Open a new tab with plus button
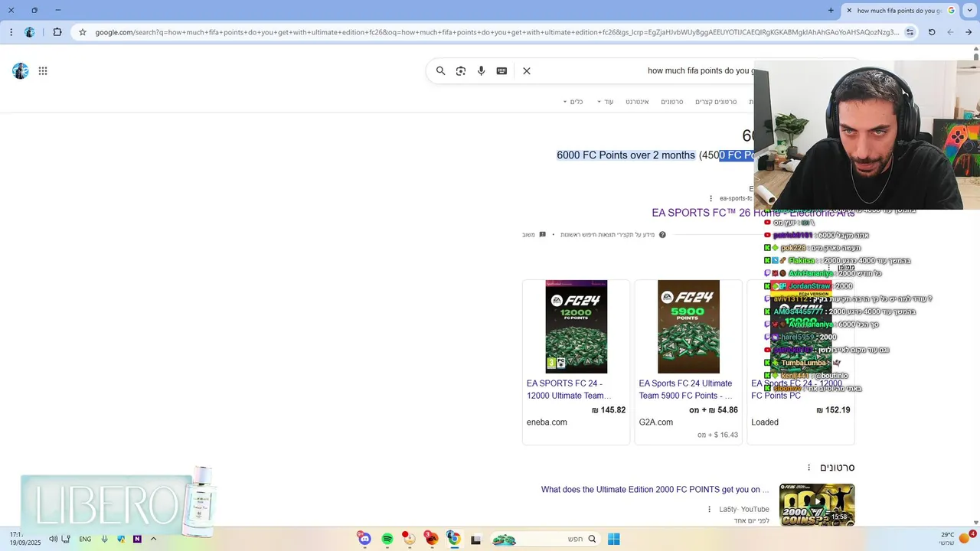 click(831, 10)
